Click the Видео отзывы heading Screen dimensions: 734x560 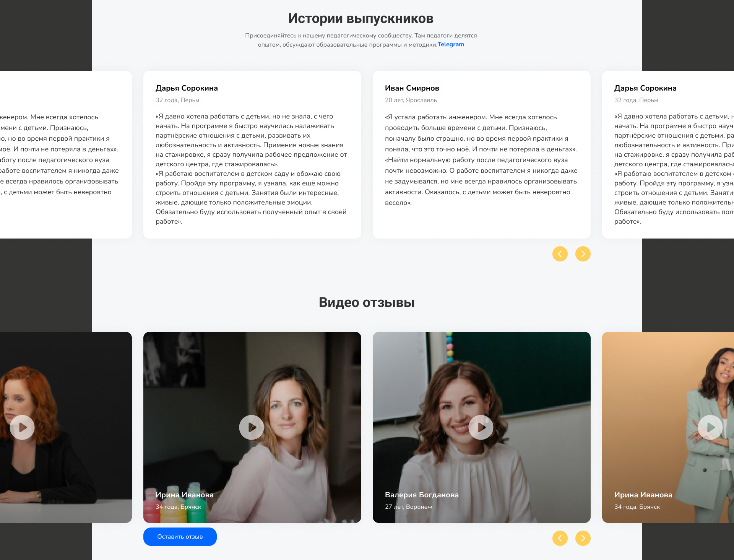(367, 302)
